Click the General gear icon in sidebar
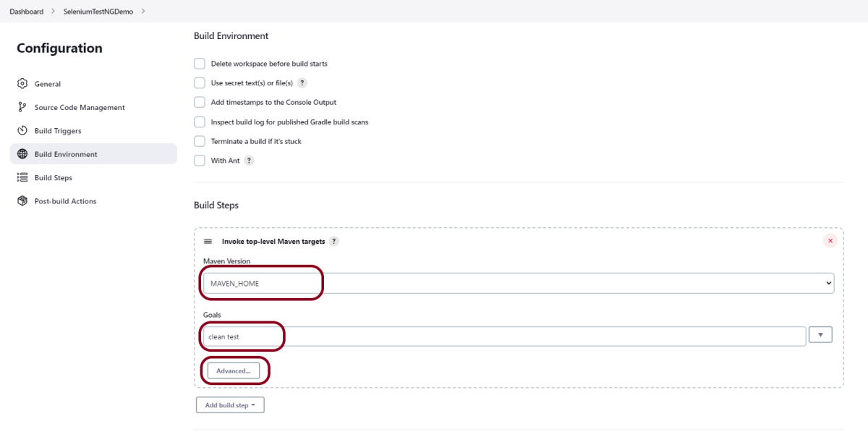The height and width of the screenshot is (432, 868). click(x=22, y=84)
